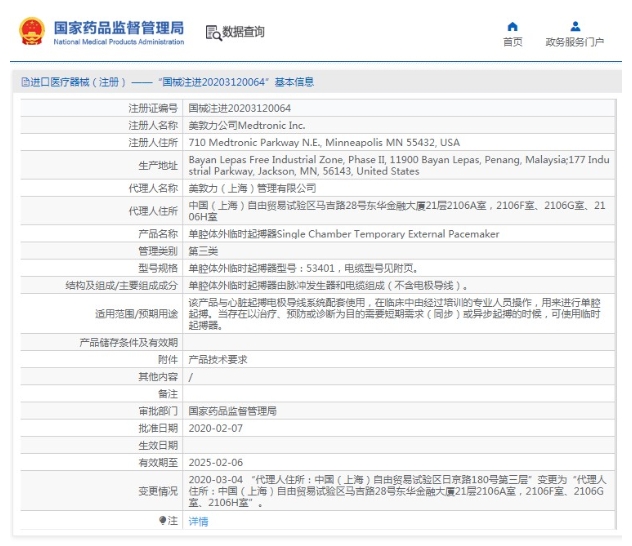The image size is (632, 546).
Task: Click the 管理类别 row label
Action: pos(158,251)
